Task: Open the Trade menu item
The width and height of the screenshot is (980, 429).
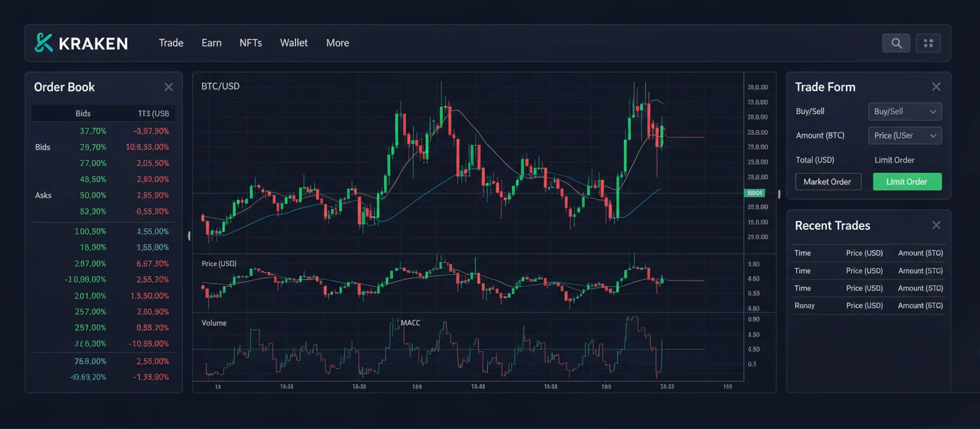Action: tap(170, 43)
